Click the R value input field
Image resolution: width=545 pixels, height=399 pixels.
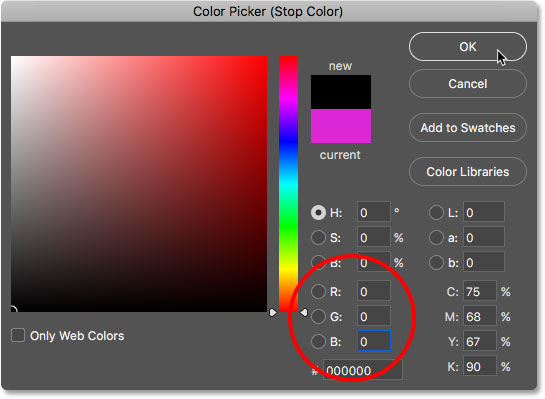point(374,291)
